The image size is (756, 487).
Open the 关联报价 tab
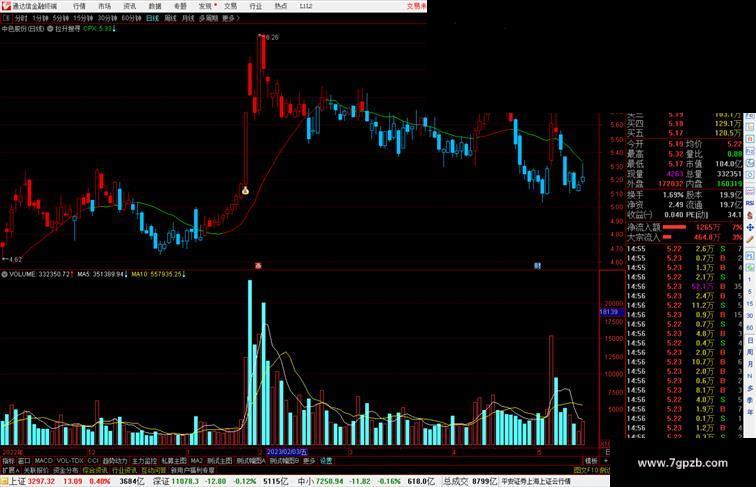(x=36, y=470)
